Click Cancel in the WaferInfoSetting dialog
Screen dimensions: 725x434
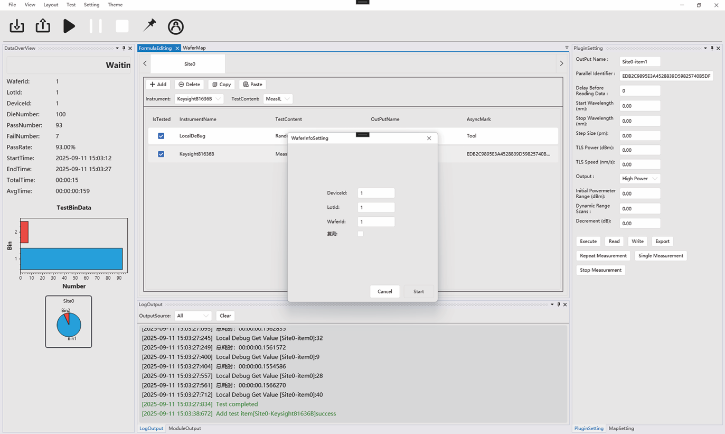tap(384, 292)
